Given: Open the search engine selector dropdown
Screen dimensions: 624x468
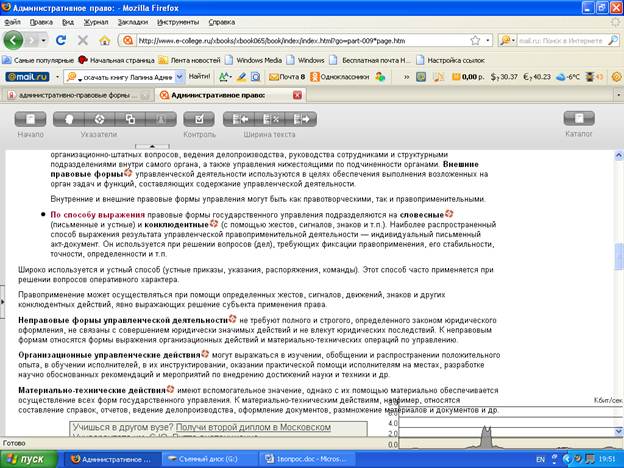Looking at the screenshot, I should (507, 40).
